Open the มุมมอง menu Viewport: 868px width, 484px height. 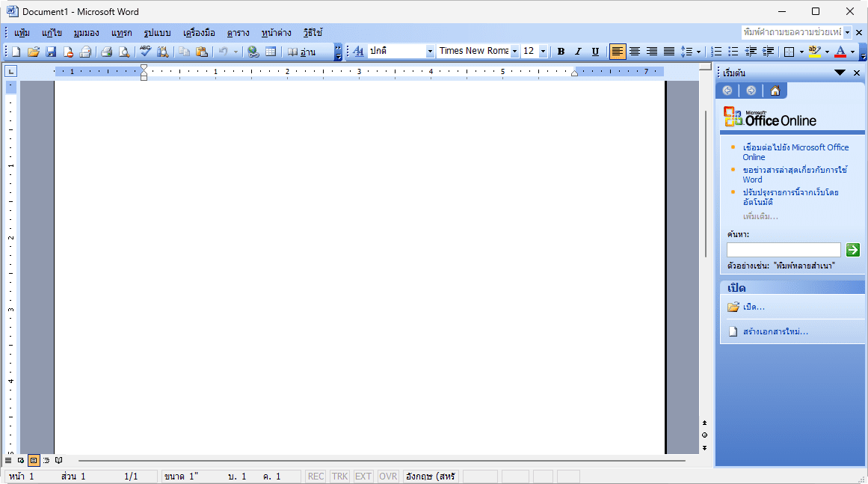(87, 33)
